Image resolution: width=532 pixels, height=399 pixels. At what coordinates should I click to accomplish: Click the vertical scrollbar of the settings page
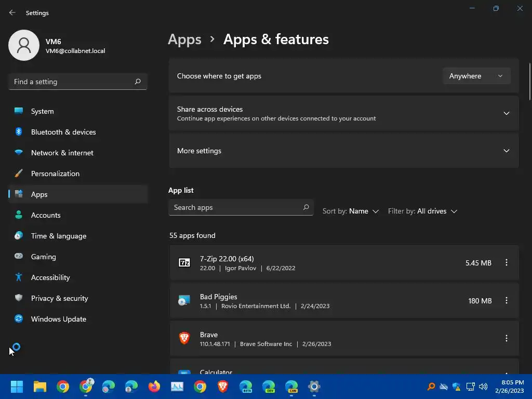pos(529,82)
